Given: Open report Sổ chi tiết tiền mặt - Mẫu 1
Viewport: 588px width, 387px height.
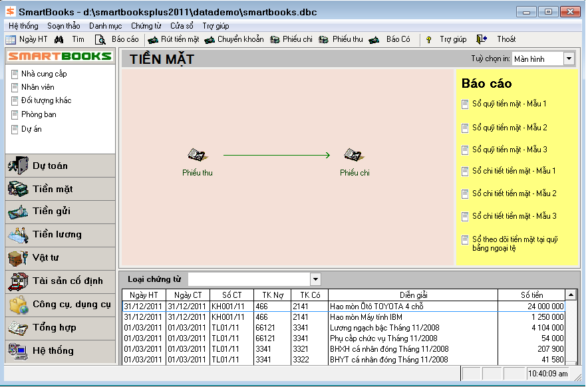Looking at the screenshot, I should (509, 171).
